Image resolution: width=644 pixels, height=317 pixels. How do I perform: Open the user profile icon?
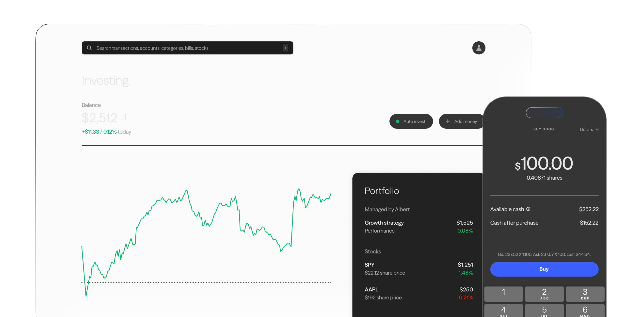click(x=479, y=48)
